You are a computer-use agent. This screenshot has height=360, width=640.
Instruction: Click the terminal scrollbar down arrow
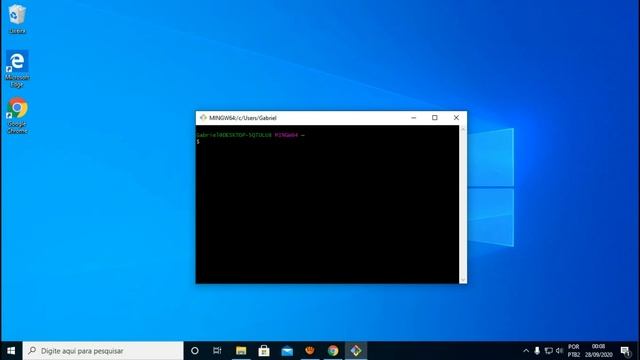click(x=463, y=280)
